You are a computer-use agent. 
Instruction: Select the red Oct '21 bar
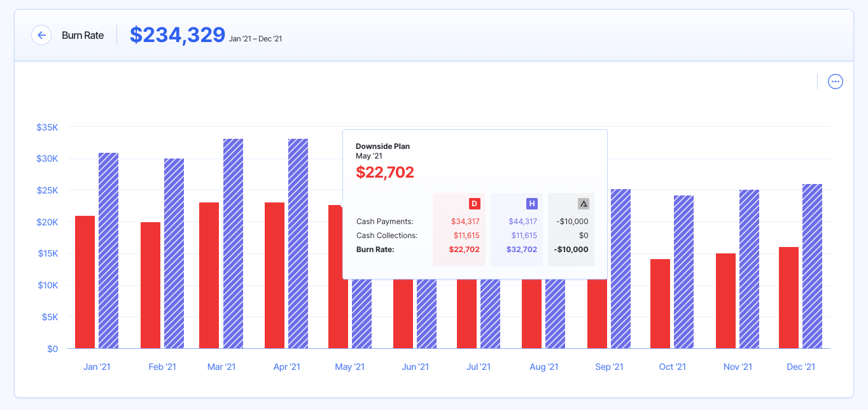pos(661,304)
